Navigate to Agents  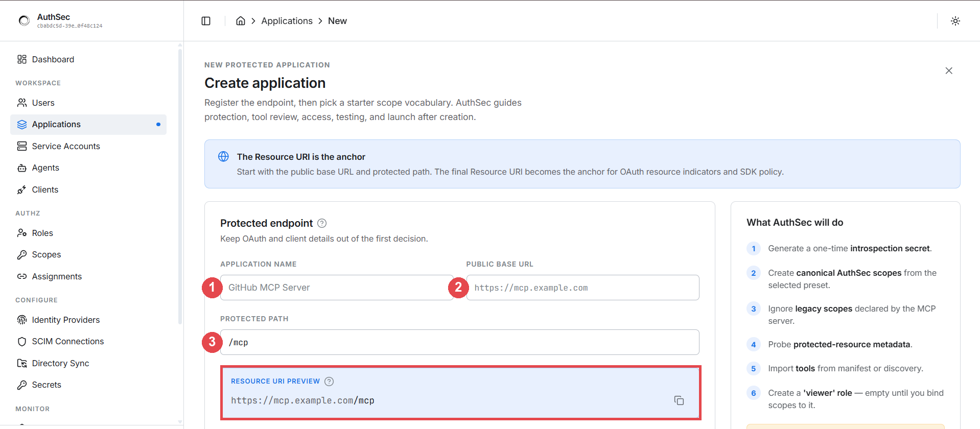tap(88, 168)
